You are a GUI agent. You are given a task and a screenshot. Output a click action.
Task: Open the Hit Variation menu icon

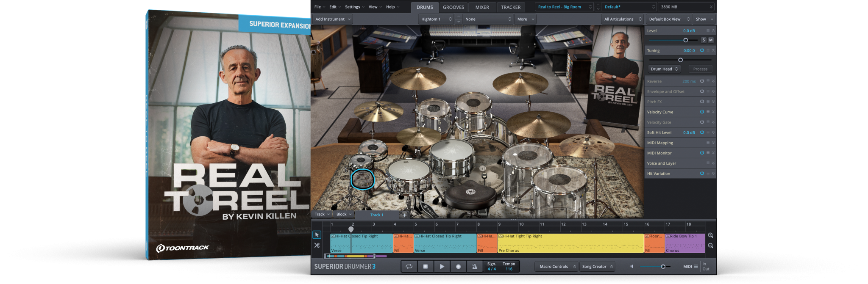tap(708, 174)
